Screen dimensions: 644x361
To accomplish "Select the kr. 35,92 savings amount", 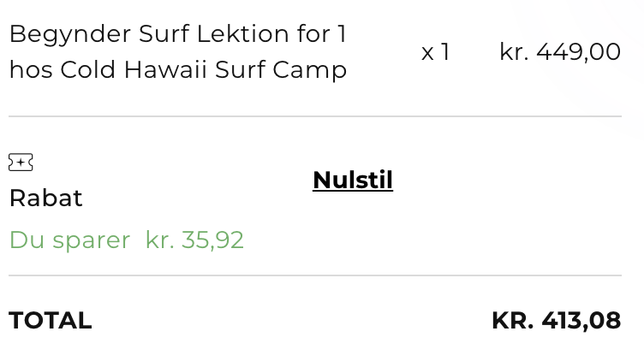I will [x=194, y=240].
